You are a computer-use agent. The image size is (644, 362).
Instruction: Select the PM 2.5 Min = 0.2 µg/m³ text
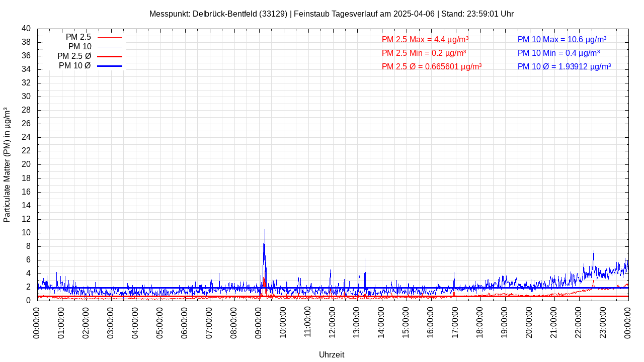424,53
